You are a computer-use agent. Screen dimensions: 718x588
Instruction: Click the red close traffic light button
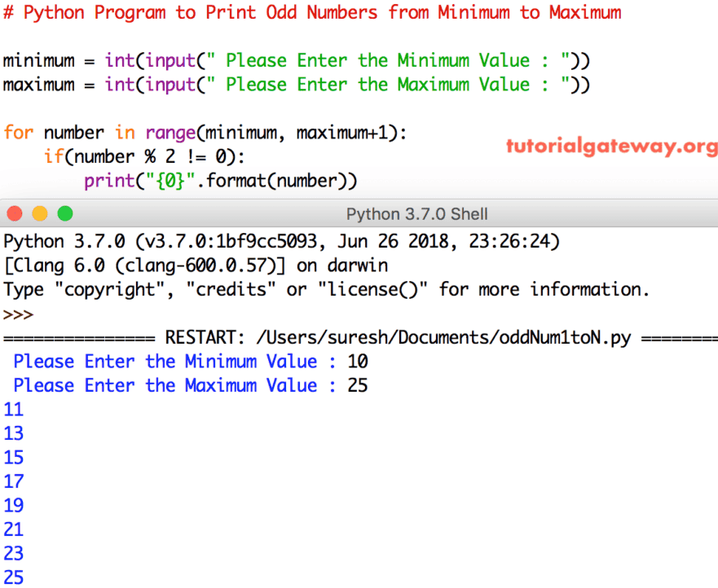15,213
